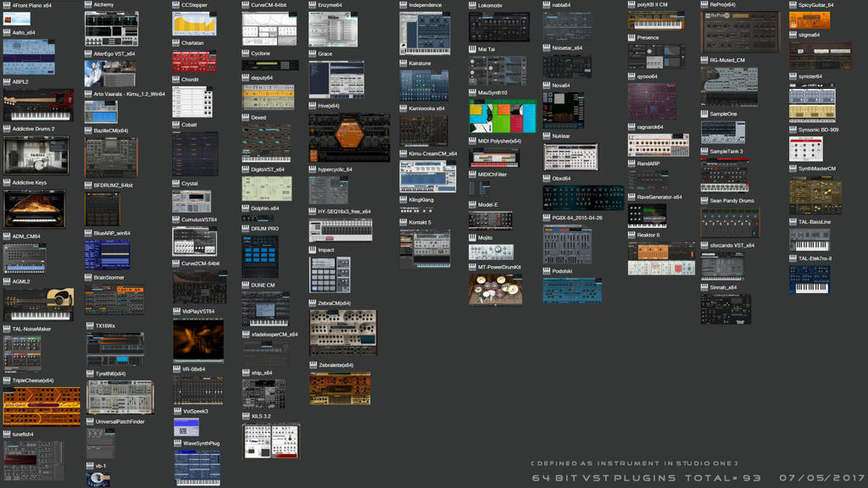
Task: Click the instrument icon next to Nuklear
Action: tap(547, 136)
